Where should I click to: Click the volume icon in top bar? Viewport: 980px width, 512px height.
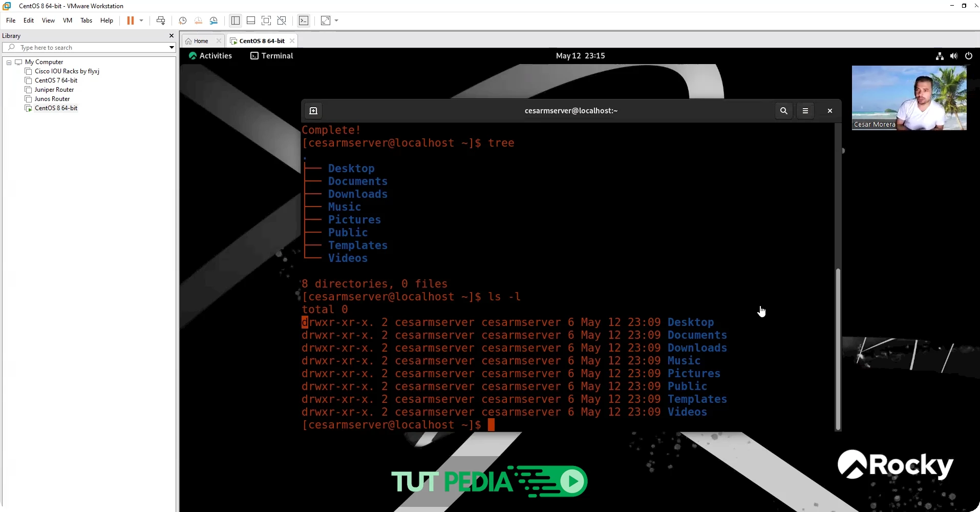point(953,56)
